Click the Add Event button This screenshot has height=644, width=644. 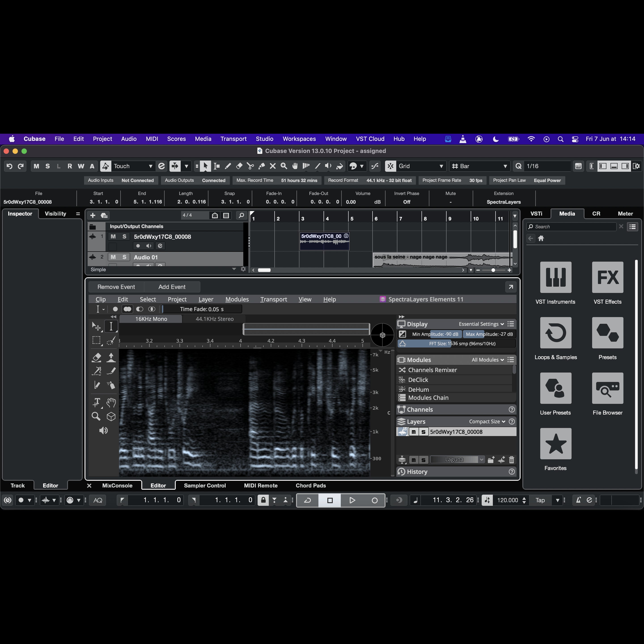point(172,287)
